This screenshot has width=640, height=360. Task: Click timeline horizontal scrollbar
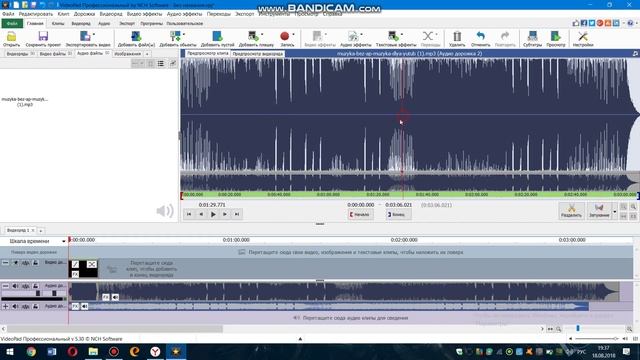pos(115,328)
